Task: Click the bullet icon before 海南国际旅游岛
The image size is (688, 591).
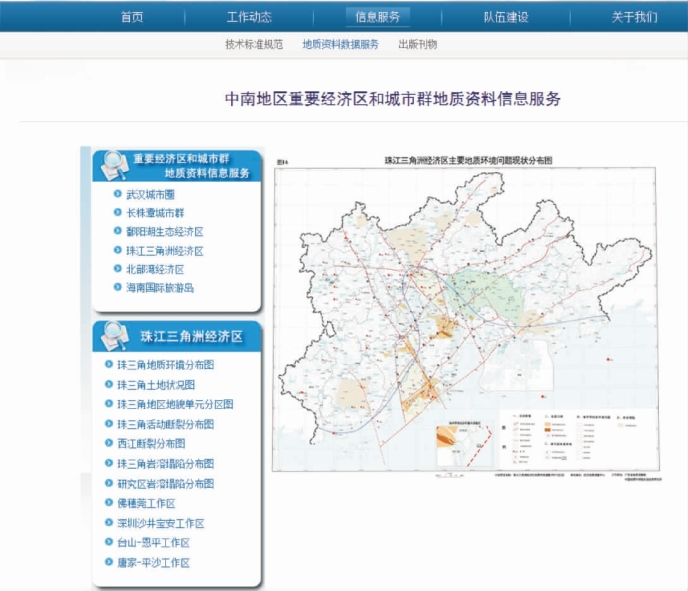Action: tap(118, 288)
